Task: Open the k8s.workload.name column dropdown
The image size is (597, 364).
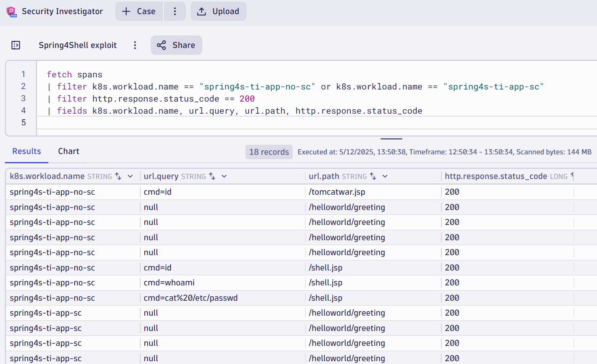Action: 130,176
